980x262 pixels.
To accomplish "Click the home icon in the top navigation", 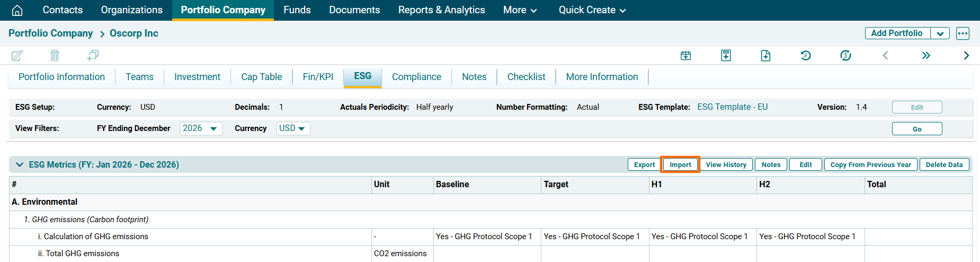I will tap(17, 10).
